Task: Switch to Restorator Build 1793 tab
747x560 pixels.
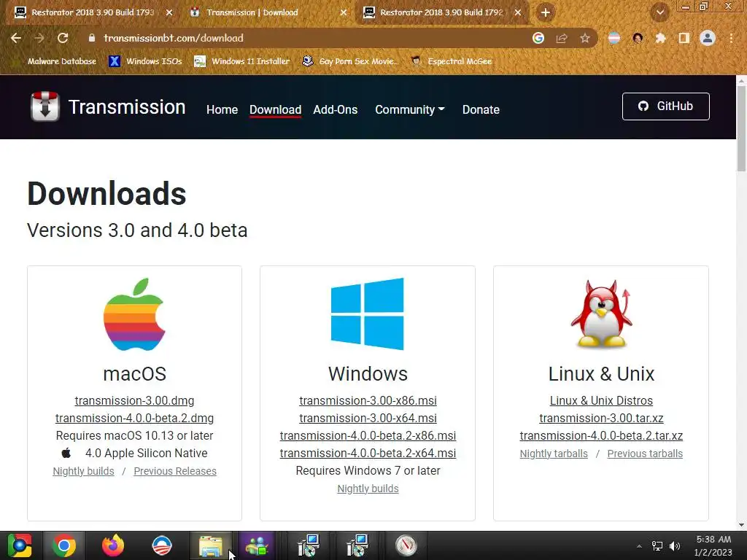Action: click(93, 12)
